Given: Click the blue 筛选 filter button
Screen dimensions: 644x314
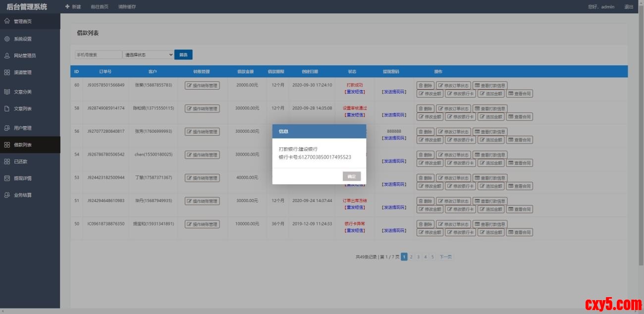Looking at the screenshot, I should point(183,54).
